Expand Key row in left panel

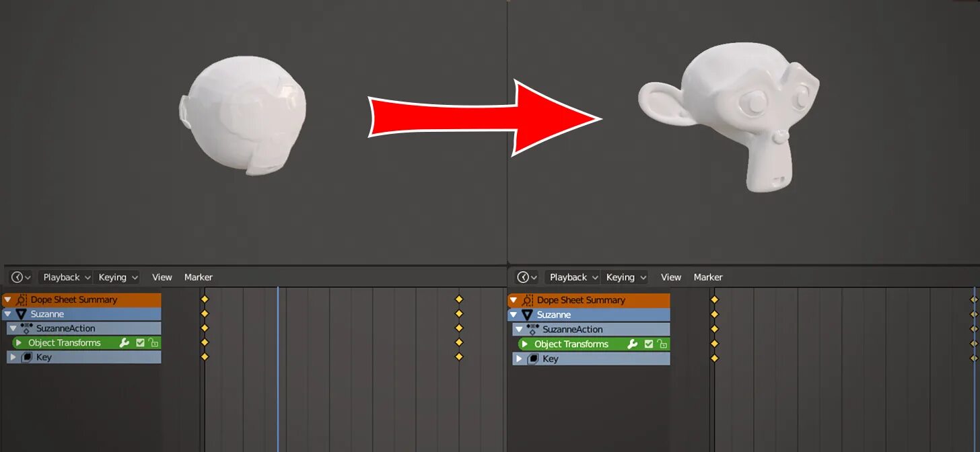[x=13, y=357]
